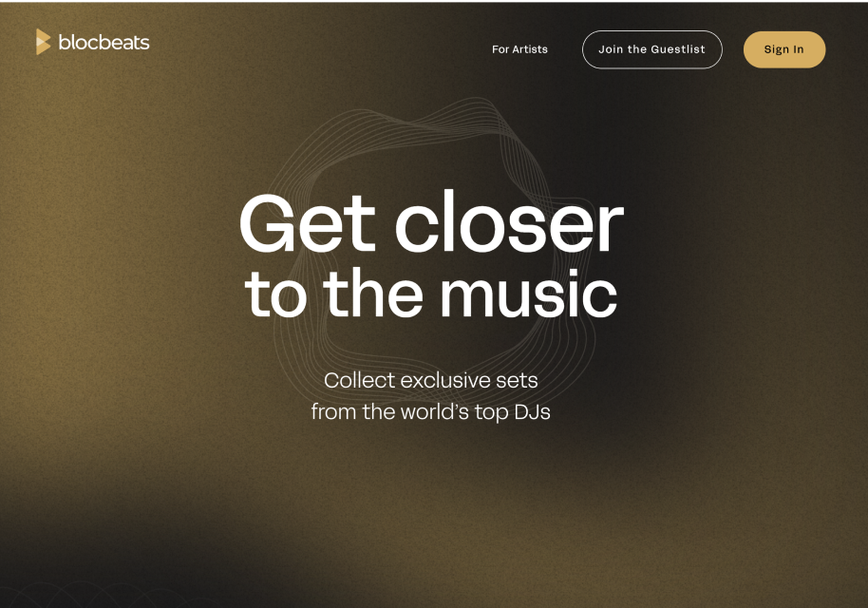
Task: Select the 'Get closer' headline line
Action: click(432, 222)
